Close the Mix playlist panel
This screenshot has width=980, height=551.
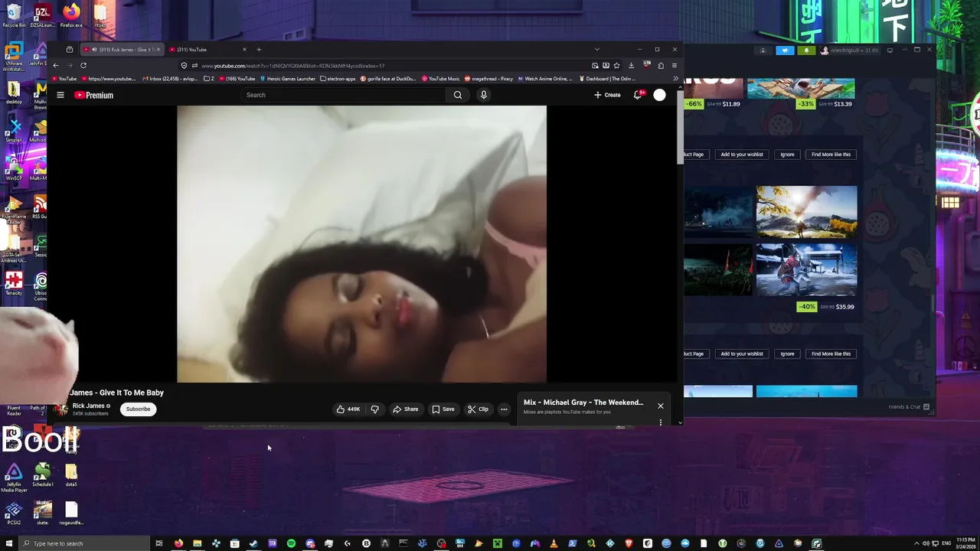click(x=661, y=406)
